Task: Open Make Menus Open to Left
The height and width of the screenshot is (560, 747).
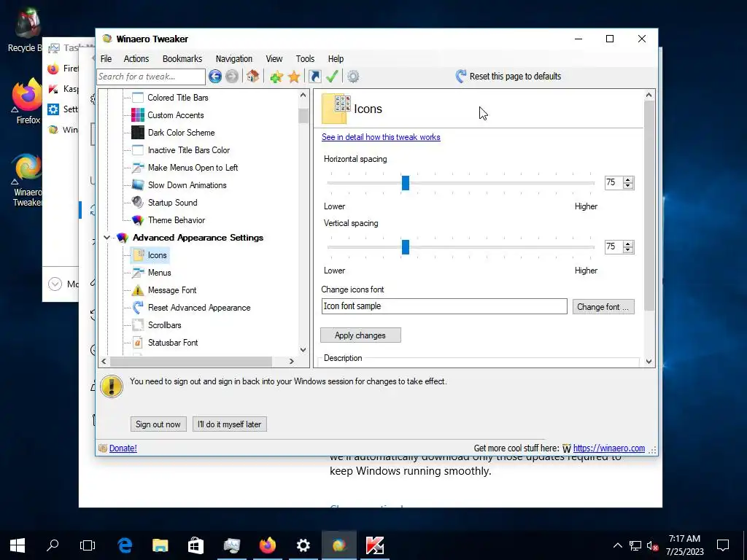Action: click(x=193, y=168)
